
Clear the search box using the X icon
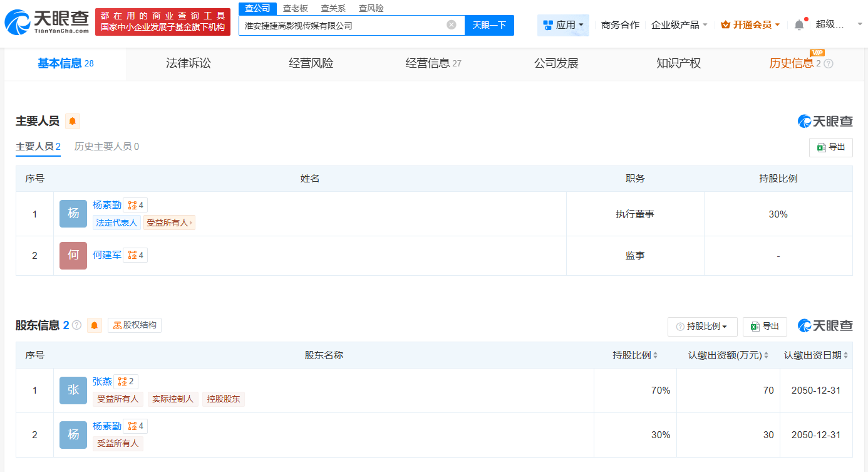click(450, 25)
